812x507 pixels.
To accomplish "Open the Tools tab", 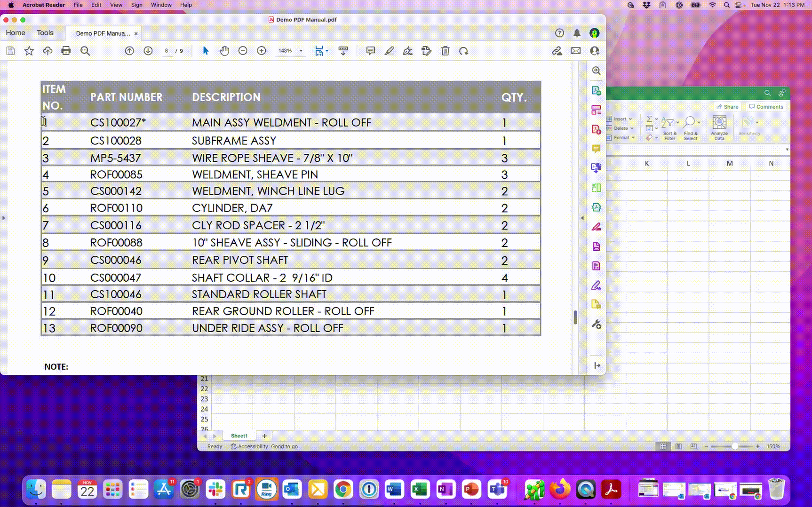I will click(x=45, y=33).
